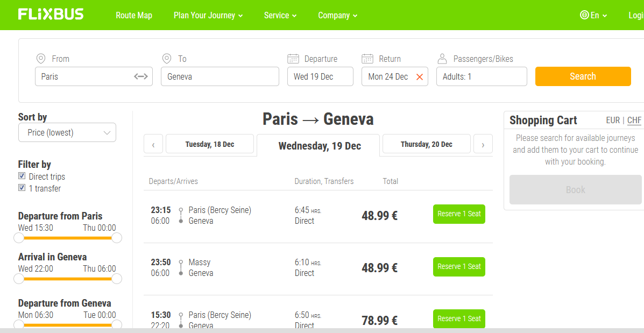Uncheck the 1 transfer filter
This screenshot has height=333, width=644.
click(x=22, y=188)
